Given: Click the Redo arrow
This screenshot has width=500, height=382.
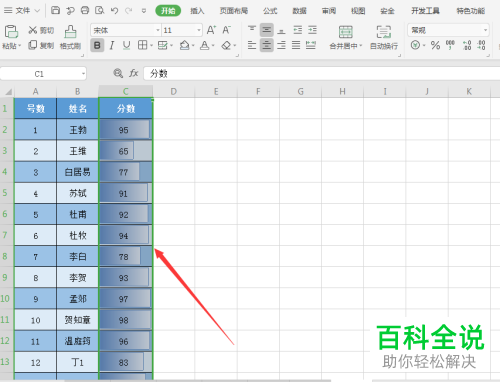Looking at the screenshot, I should 129,11.
